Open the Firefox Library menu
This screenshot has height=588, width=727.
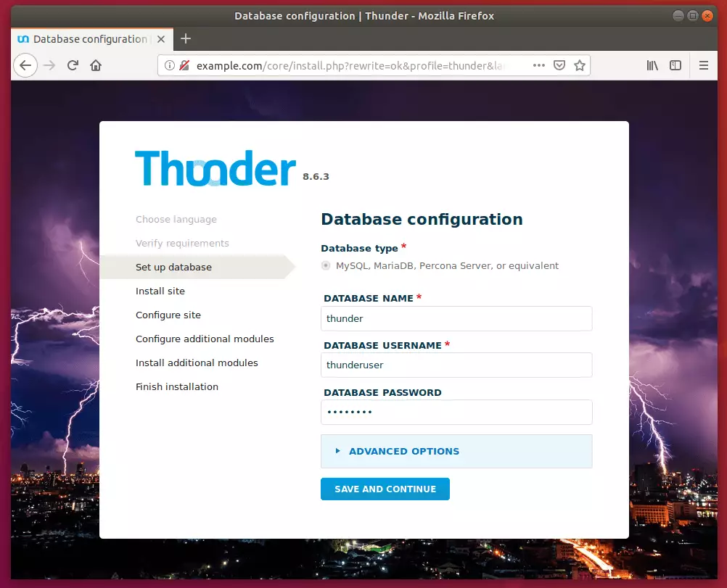pos(652,65)
